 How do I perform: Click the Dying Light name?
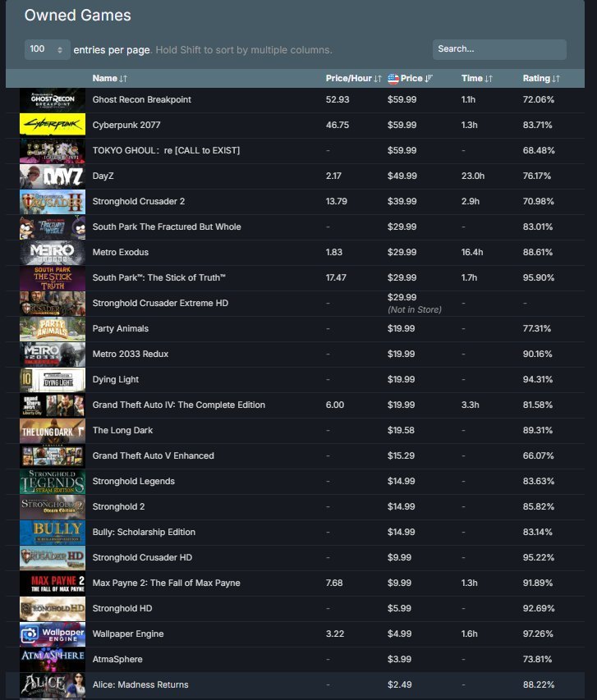pos(115,379)
